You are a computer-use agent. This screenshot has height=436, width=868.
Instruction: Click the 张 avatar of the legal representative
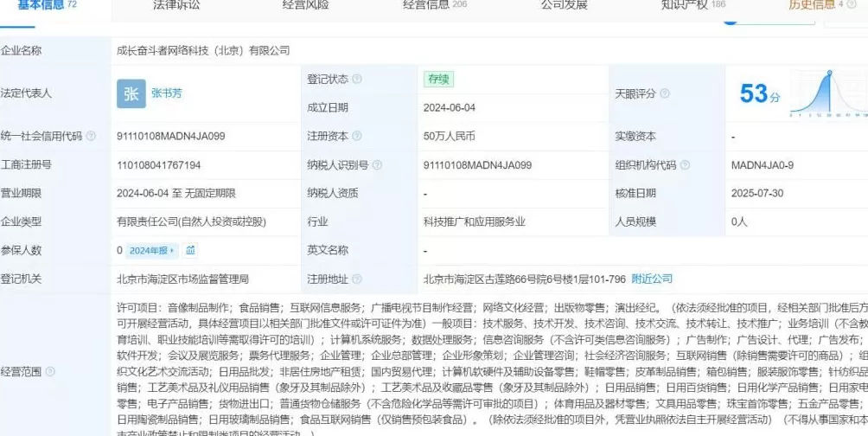click(x=131, y=93)
